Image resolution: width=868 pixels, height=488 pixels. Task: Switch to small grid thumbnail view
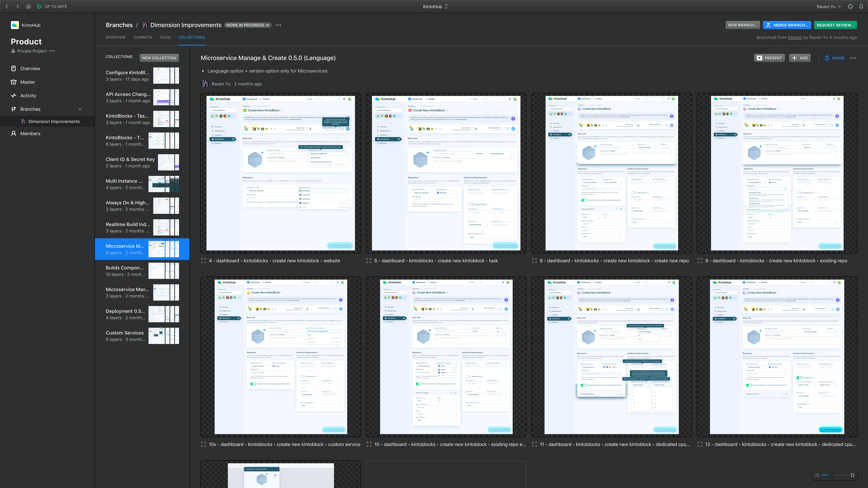click(817, 475)
